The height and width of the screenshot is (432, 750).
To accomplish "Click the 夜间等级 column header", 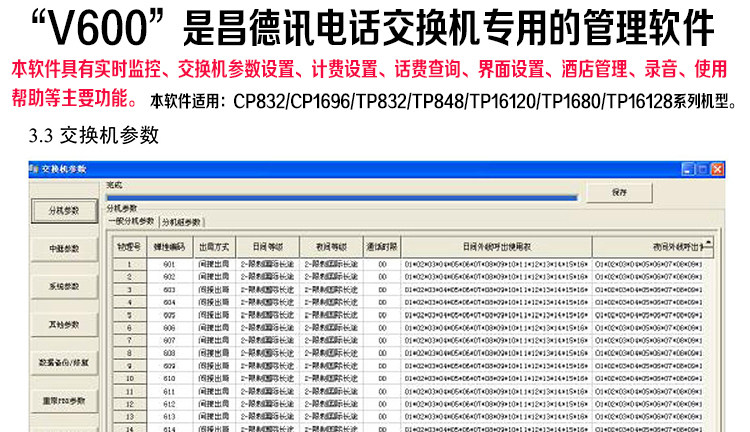I will click(331, 247).
